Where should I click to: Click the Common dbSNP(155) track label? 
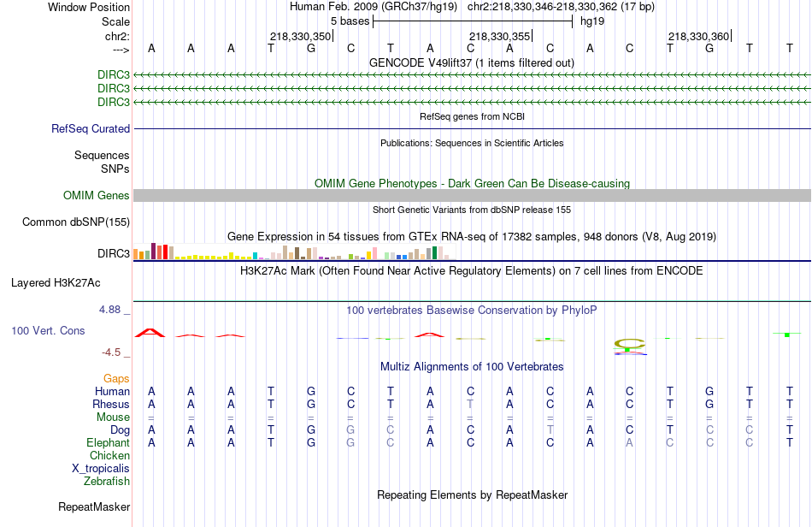pyautogui.click(x=76, y=222)
